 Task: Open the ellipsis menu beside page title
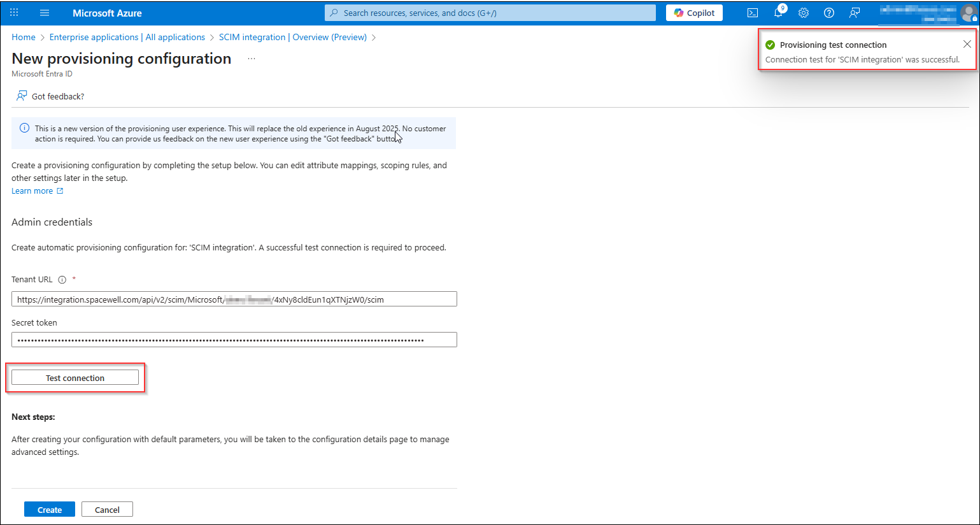pyautogui.click(x=252, y=59)
